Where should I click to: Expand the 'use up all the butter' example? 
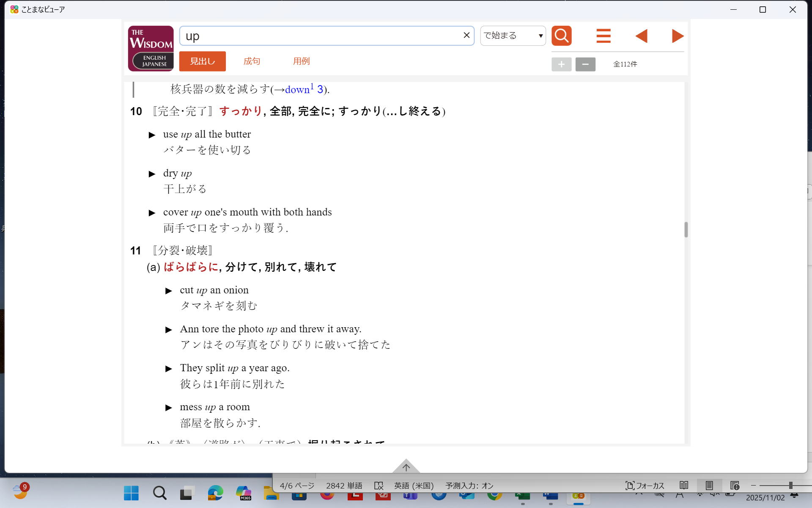click(x=152, y=135)
